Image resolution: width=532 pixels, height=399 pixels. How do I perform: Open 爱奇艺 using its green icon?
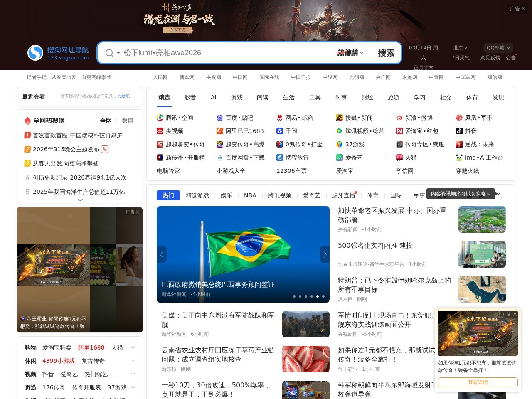coord(340,158)
